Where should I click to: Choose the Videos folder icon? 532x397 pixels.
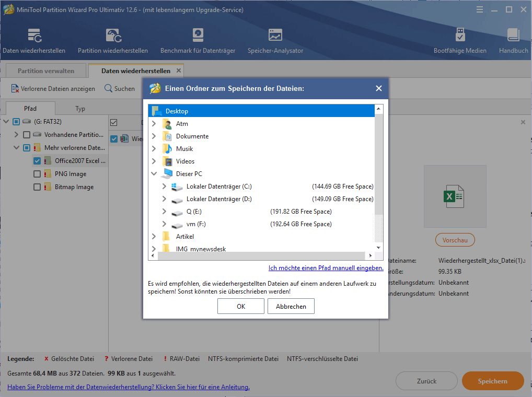[167, 161]
